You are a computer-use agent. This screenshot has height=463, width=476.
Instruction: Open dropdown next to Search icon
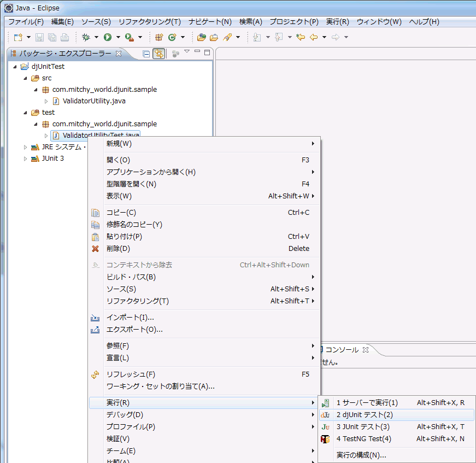click(238, 37)
